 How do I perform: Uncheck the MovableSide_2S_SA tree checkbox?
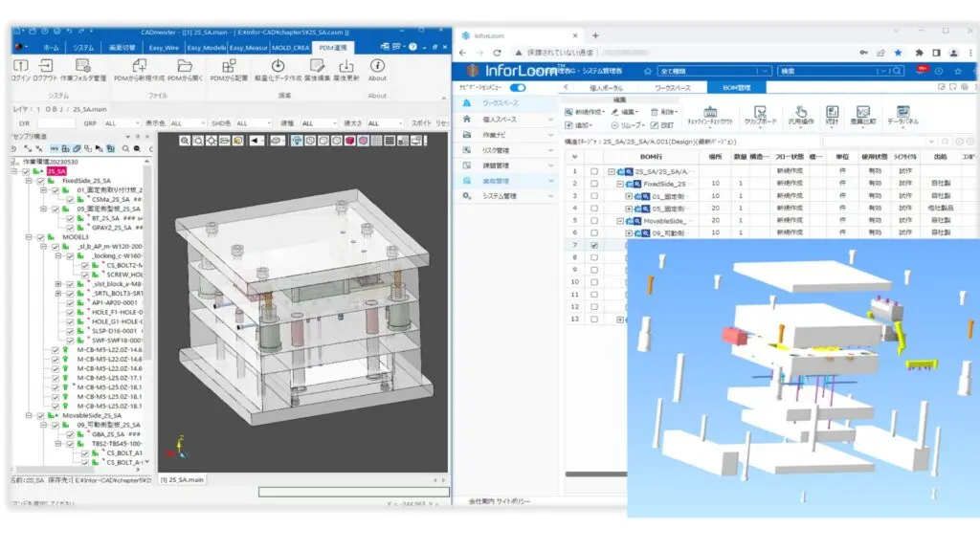pos(39,416)
